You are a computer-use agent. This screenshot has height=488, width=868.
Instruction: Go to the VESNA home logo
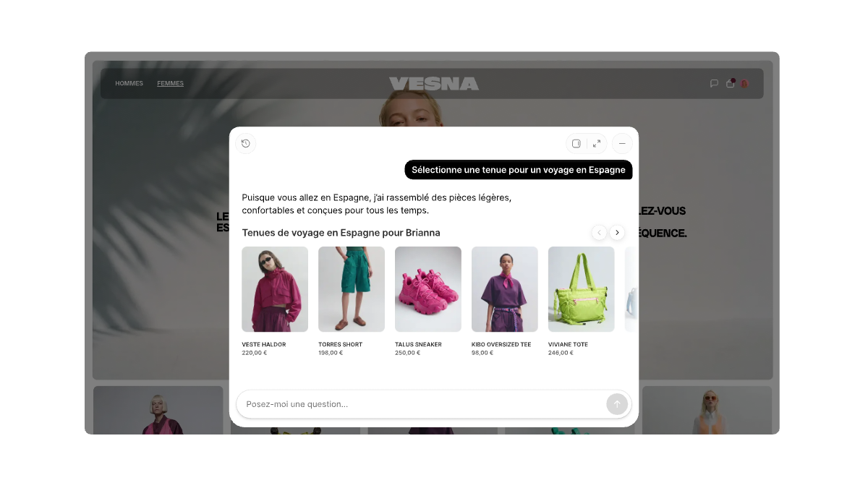tap(434, 84)
